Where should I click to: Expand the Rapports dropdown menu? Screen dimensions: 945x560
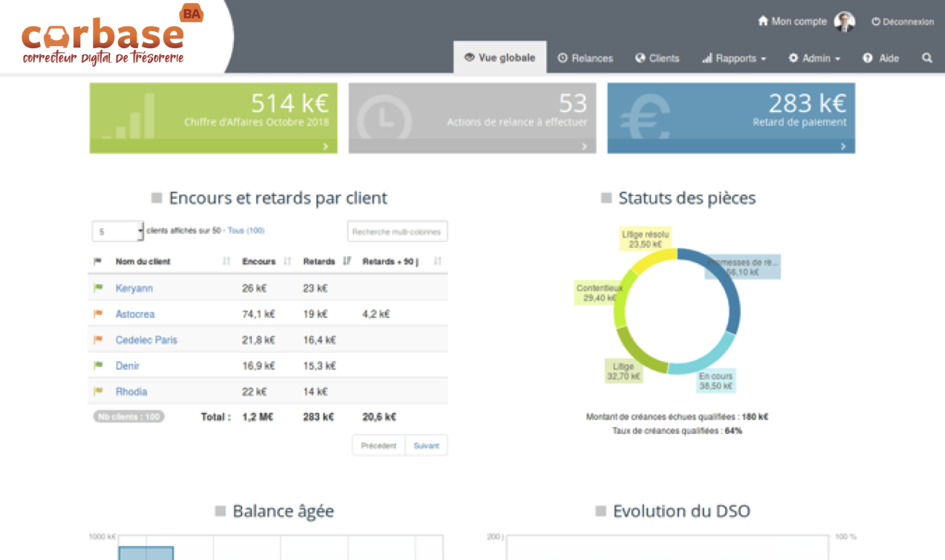(x=734, y=58)
